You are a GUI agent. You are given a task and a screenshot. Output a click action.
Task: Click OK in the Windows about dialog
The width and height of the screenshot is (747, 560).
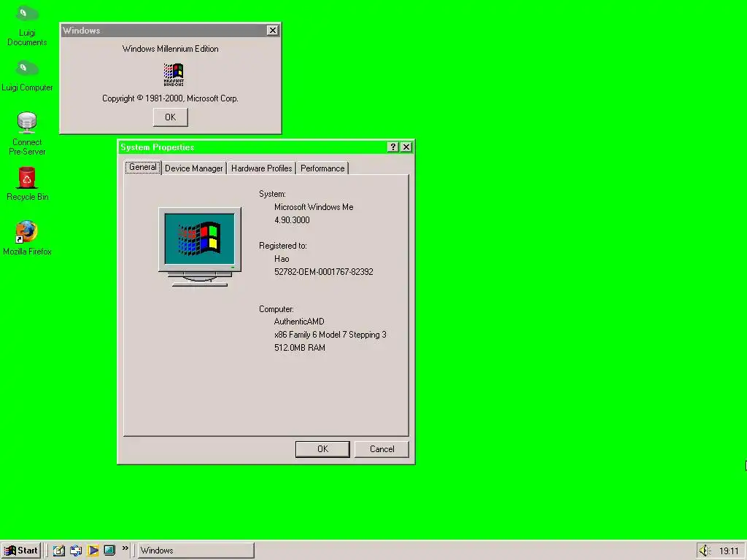tap(171, 117)
